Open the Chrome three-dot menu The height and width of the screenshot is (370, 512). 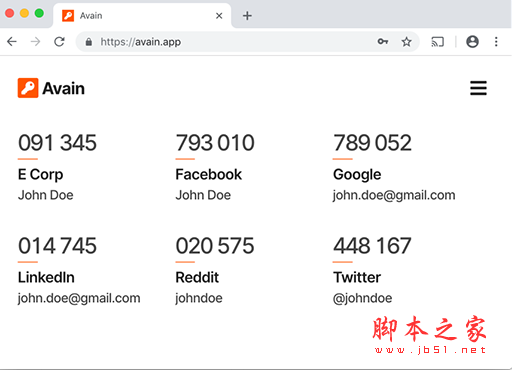point(496,42)
